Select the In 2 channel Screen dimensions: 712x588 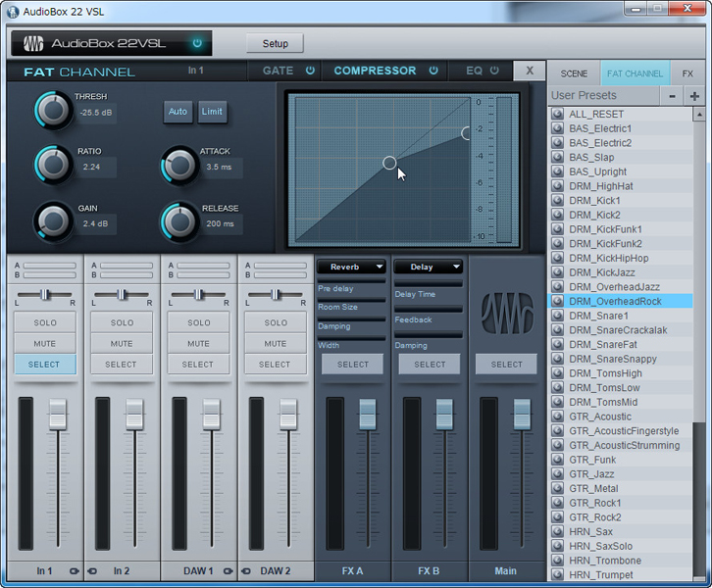pos(122,365)
